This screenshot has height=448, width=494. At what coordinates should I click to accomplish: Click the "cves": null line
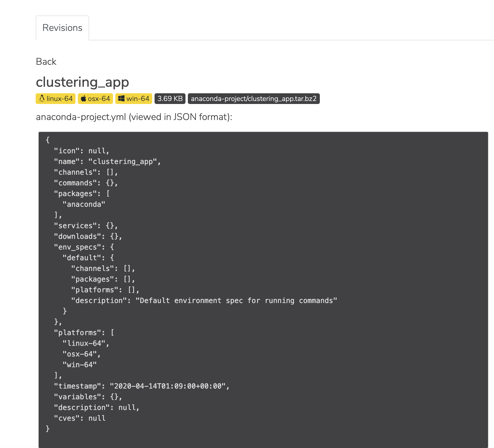coord(80,418)
